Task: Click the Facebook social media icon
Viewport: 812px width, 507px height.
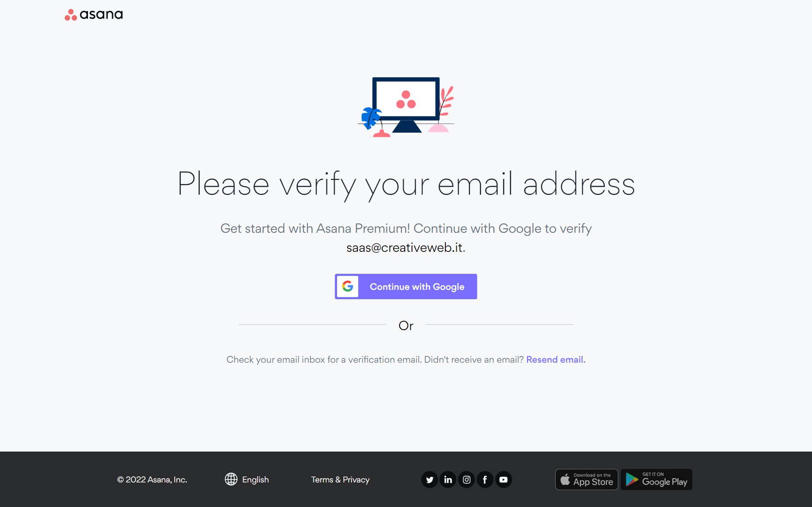Action: point(485,479)
